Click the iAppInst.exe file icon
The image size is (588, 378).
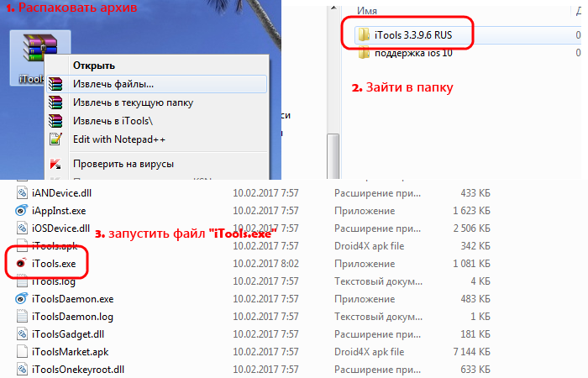pyautogui.click(x=22, y=211)
